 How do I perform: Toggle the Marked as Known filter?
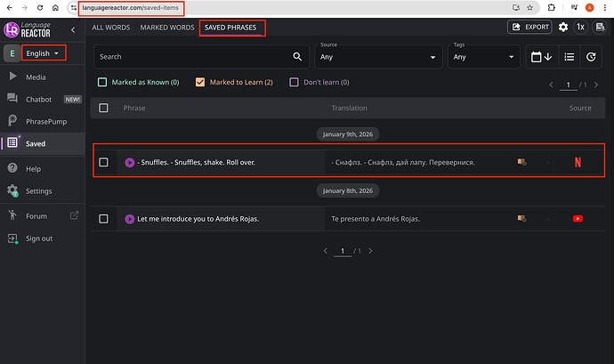[x=103, y=83]
